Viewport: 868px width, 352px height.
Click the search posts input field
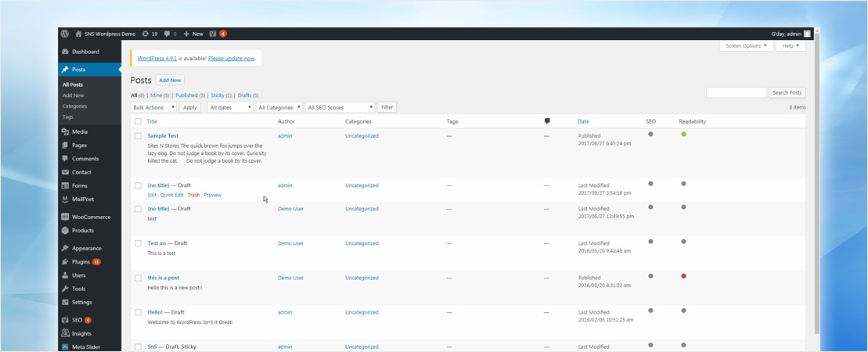point(736,92)
